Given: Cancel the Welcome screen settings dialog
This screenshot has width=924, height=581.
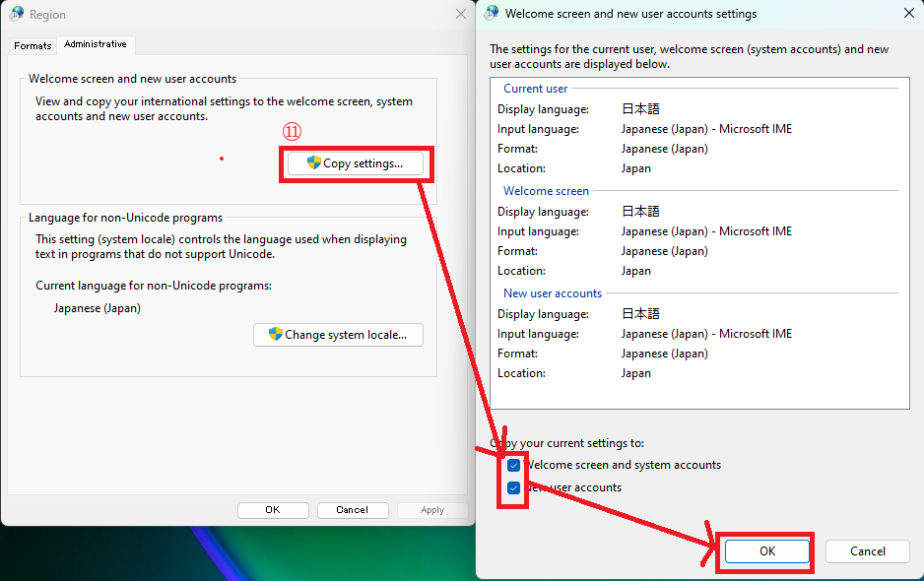Looking at the screenshot, I should (867, 550).
